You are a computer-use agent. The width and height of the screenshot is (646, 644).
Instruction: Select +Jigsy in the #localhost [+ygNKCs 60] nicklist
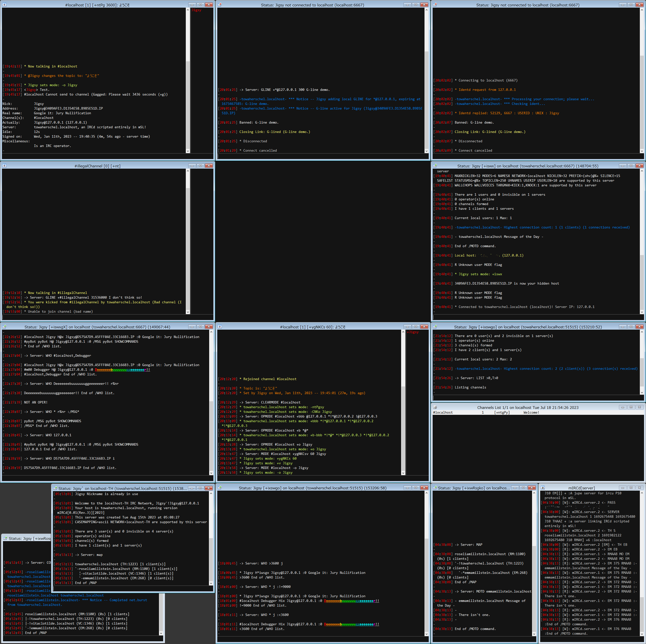pyautogui.click(x=413, y=332)
